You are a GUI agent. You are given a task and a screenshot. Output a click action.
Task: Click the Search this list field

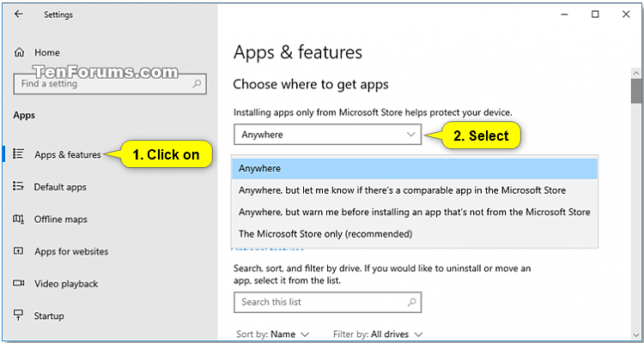[x=328, y=303]
